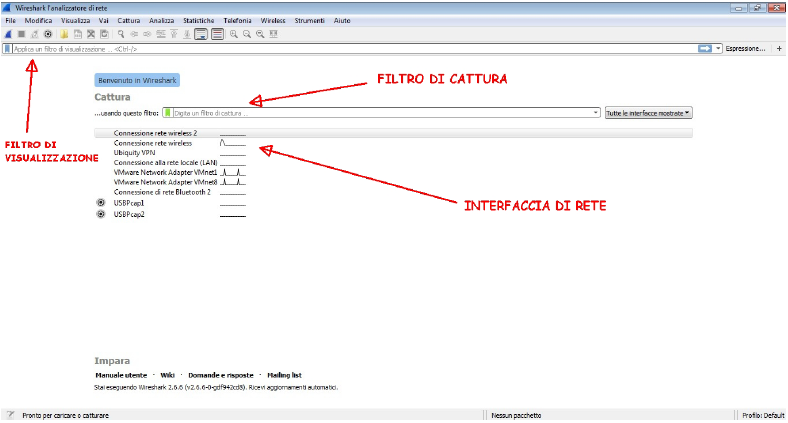Open the Mailing list link

[284, 375]
